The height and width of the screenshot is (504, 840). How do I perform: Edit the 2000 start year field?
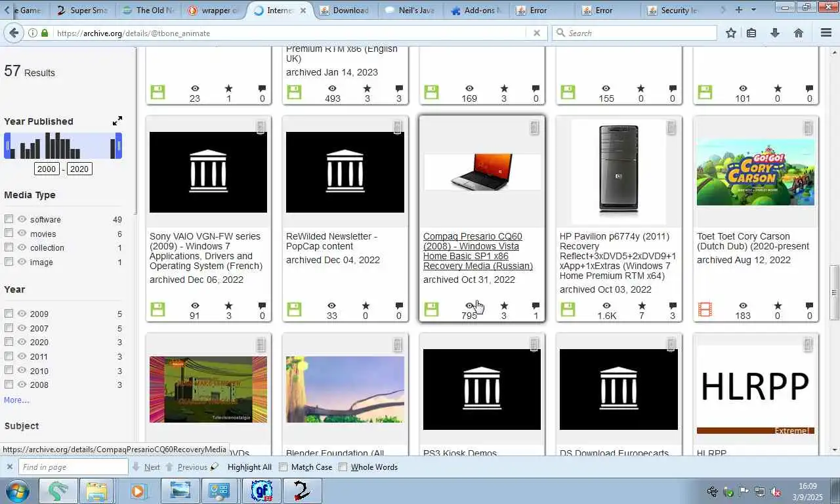(47, 169)
